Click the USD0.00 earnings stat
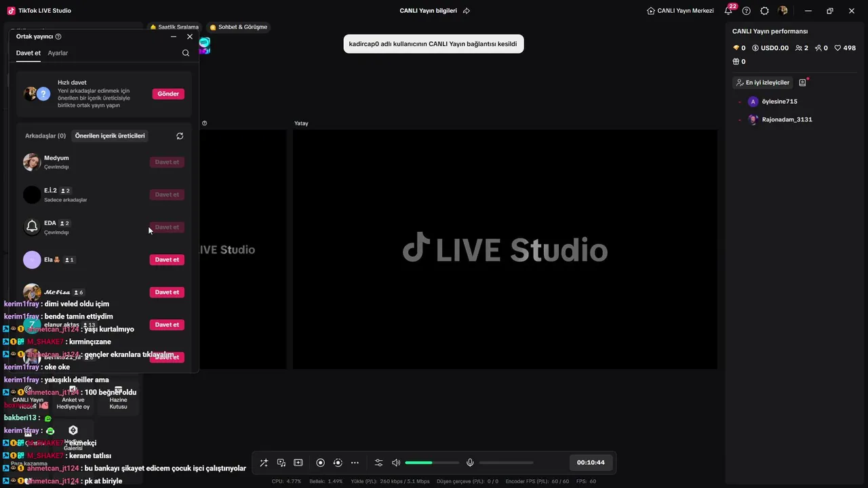Image resolution: width=868 pixels, height=488 pixels. pyautogui.click(x=770, y=48)
